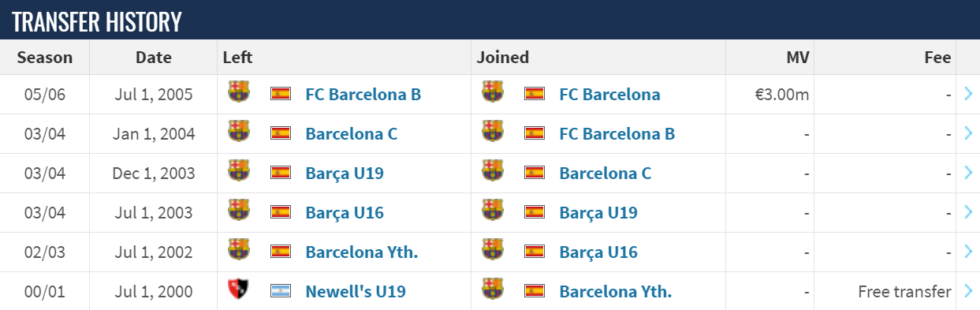The image size is (980, 310).
Task: Expand the Dec 1, 2003 row chevron
Action: coord(968,173)
